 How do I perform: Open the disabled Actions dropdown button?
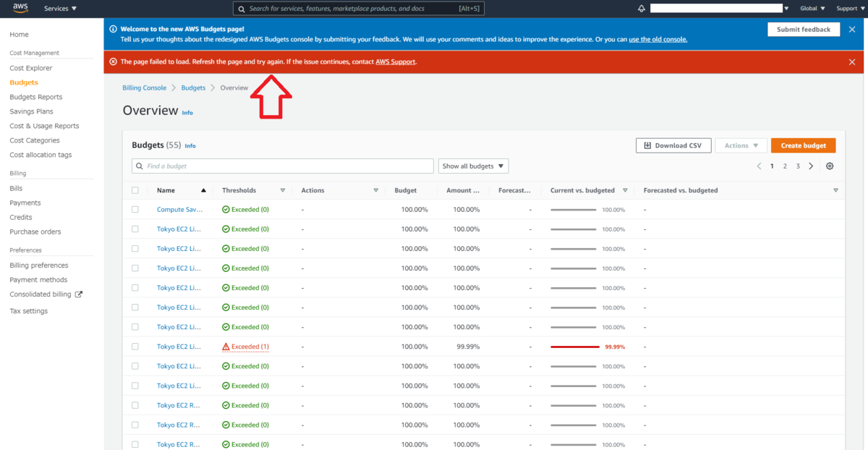click(x=741, y=145)
